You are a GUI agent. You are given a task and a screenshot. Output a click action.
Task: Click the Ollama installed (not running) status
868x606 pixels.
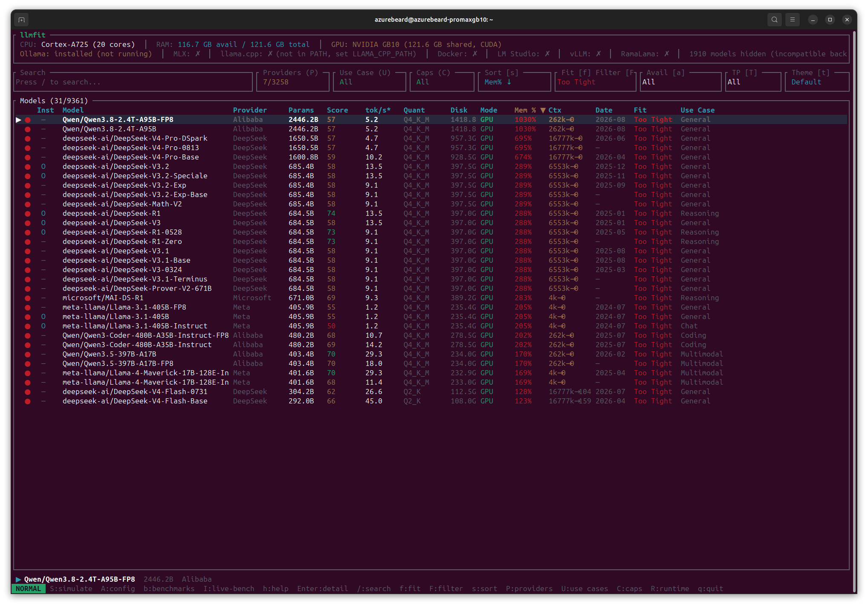click(86, 54)
